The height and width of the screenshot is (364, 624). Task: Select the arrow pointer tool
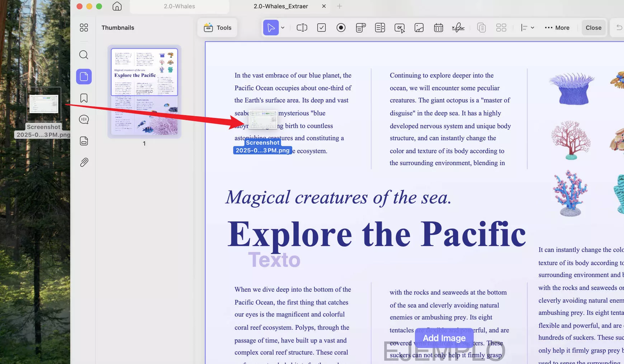271,28
